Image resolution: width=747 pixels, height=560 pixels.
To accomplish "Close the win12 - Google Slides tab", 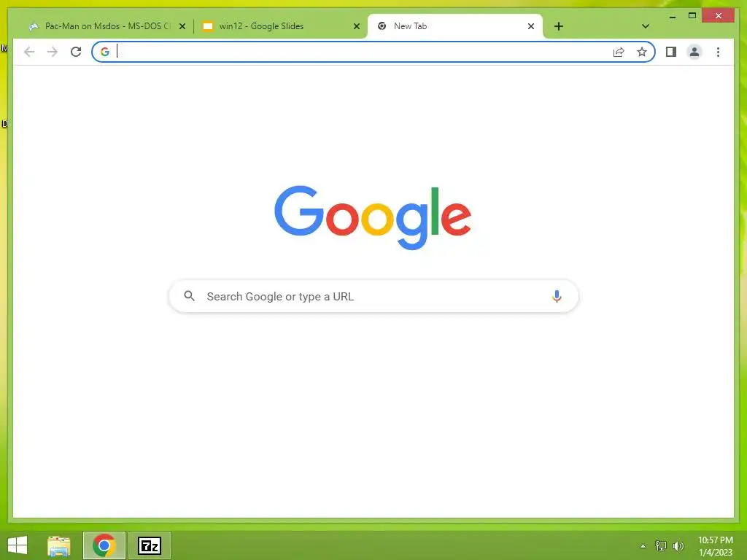I will pyautogui.click(x=356, y=26).
